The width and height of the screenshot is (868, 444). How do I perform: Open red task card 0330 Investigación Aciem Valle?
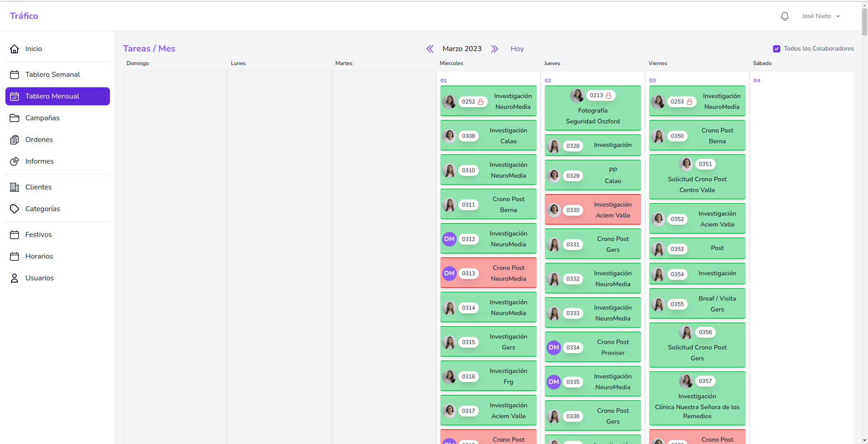[x=593, y=210]
